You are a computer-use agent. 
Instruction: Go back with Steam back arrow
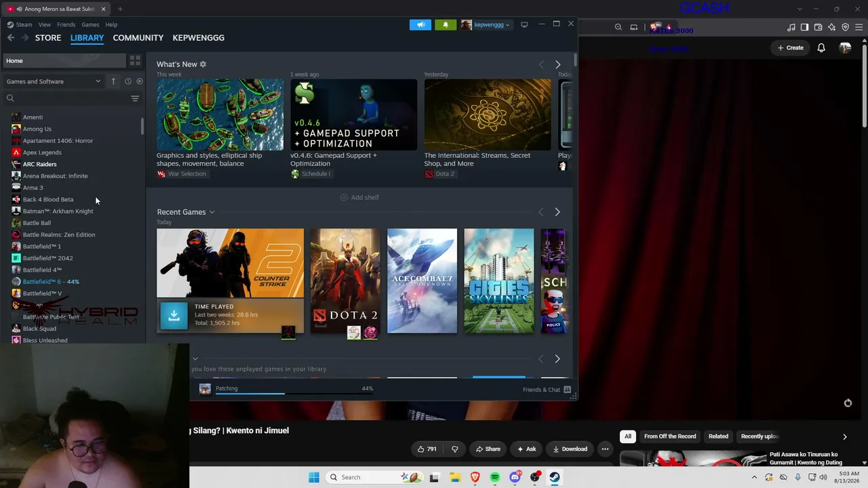coord(11,38)
